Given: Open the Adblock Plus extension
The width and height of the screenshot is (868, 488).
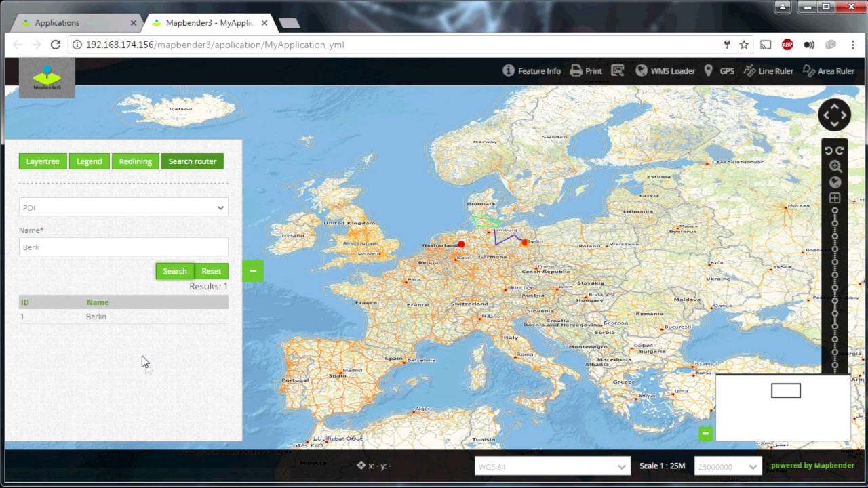Looking at the screenshot, I should [x=787, y=45].
